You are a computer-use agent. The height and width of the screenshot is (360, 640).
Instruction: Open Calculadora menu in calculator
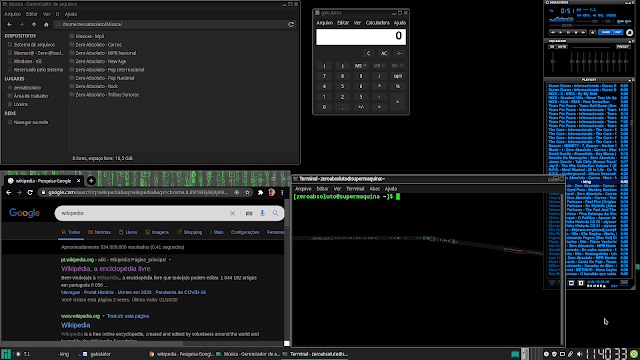378,23
